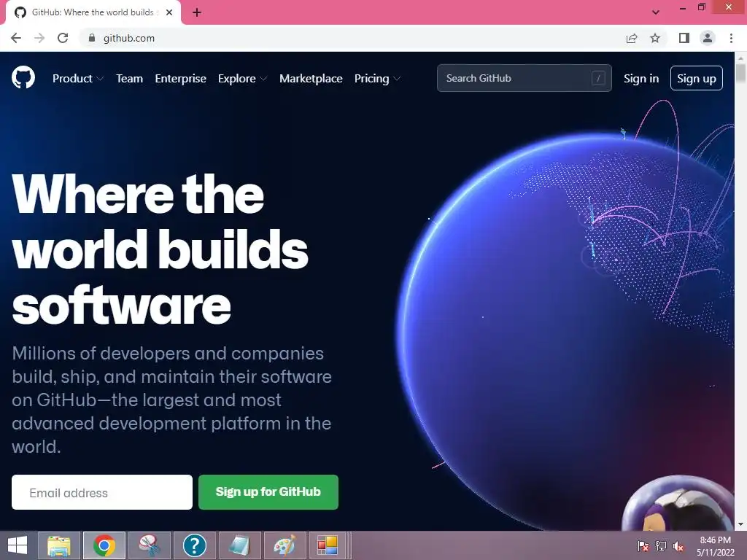Select the GitHub browser tab
The width and height of the screenshot is (747, 560).
(93, 12)
